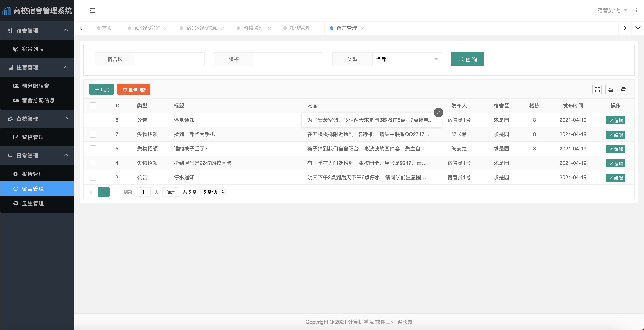The width and height of the screenshot is (644, 330).
Task: Close the 留校管理 tab
Action: (269, 29)
